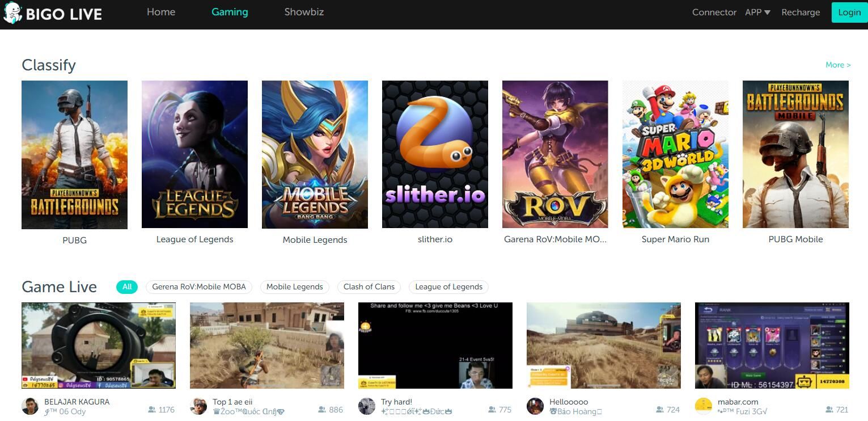Click viewer count icon beside 886
The height and width of the screenshot is (421, 868).
point(322,410)
